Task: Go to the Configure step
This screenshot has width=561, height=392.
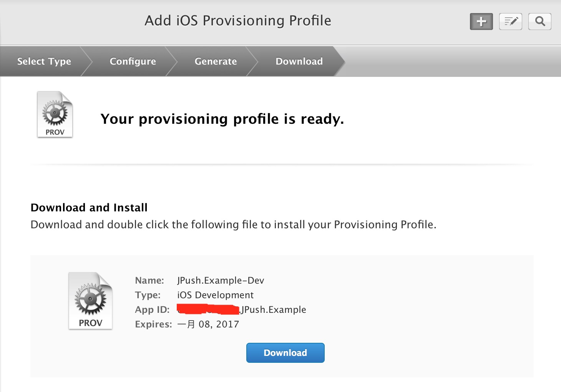Action: (x=133, y=61)
